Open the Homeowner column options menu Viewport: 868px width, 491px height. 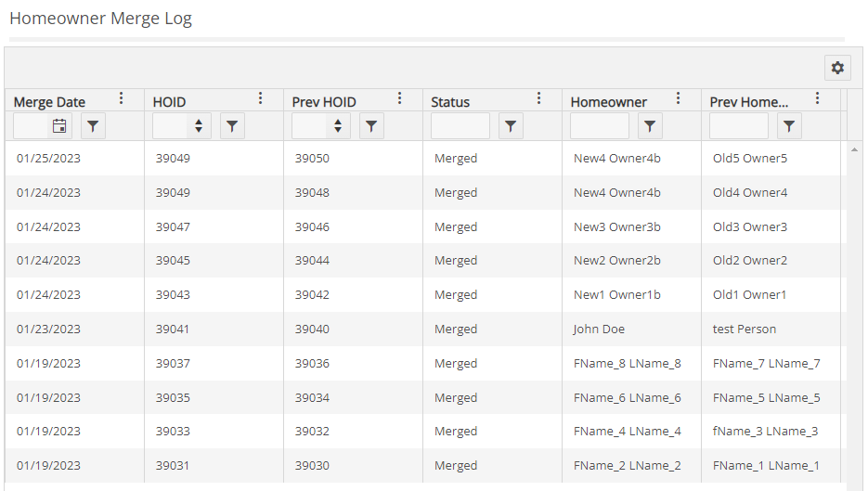[x=678, y=98]
